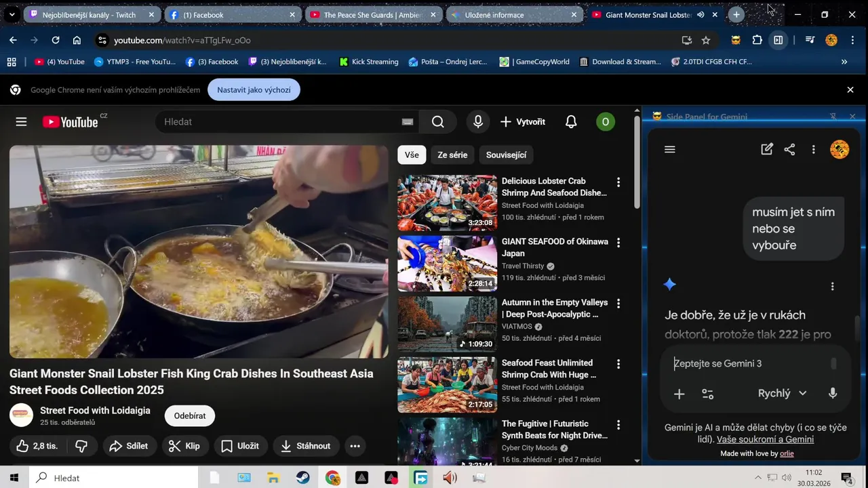Image resolution: width=868 pixels, height=488 pixels.
Task: Open Chrome media controls icon
Action: (x=810, y=40)
